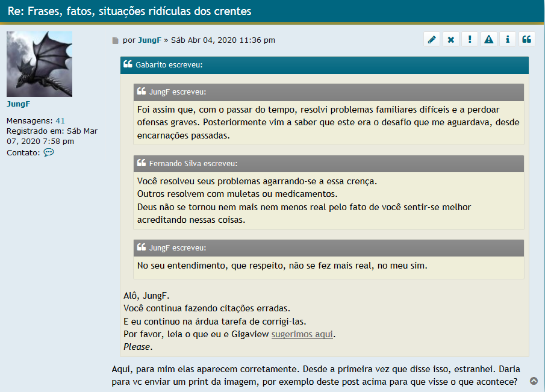This screenshot has height=392, width=545.
Task: Open post information with the i icon
Action: coord(508,39)
